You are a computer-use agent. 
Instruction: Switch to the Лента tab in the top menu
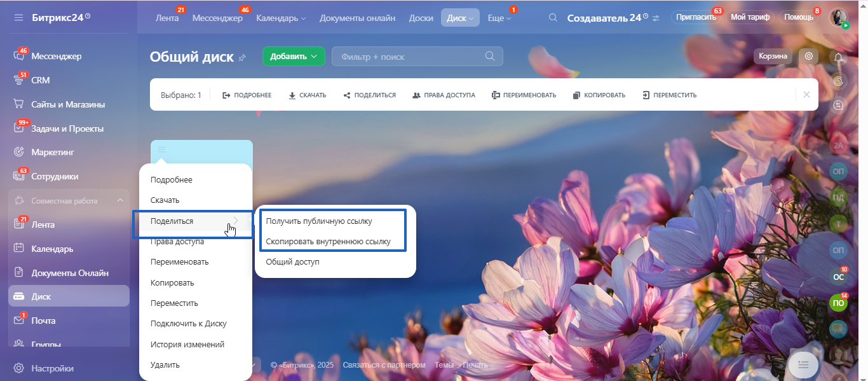coord(167,18)
